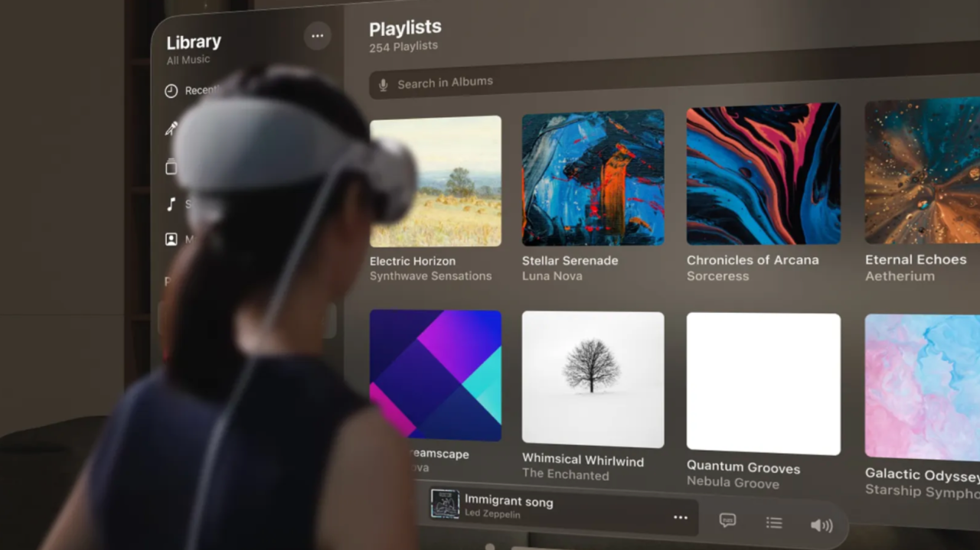The height and width of the screenshot is (550, 980).
Task: Click the microphone icon in search bar
Action: (x=384, y=84)
